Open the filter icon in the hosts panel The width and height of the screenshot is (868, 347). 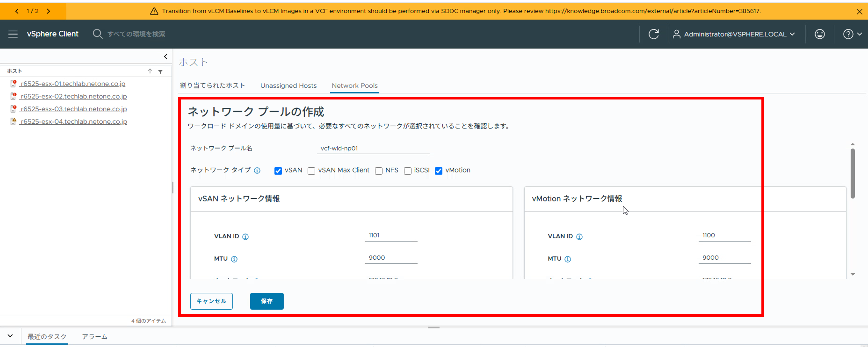[x=160, y=71]
